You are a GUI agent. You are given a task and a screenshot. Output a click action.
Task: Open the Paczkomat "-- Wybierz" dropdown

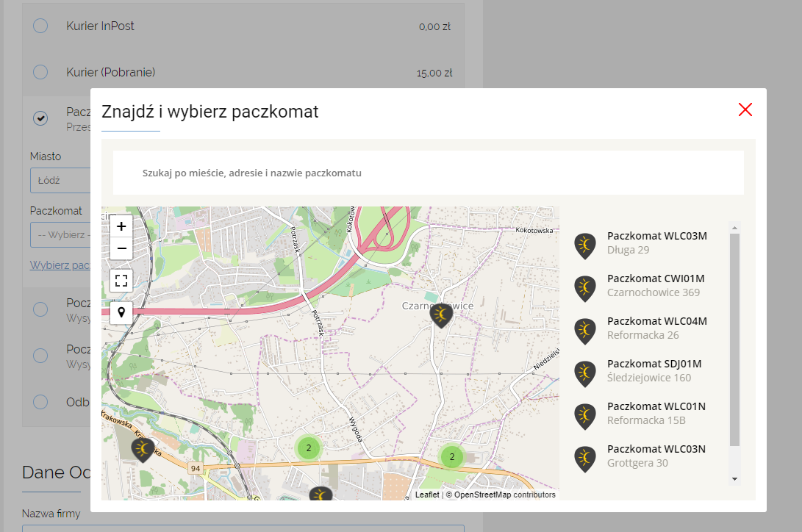coord(60,234)
